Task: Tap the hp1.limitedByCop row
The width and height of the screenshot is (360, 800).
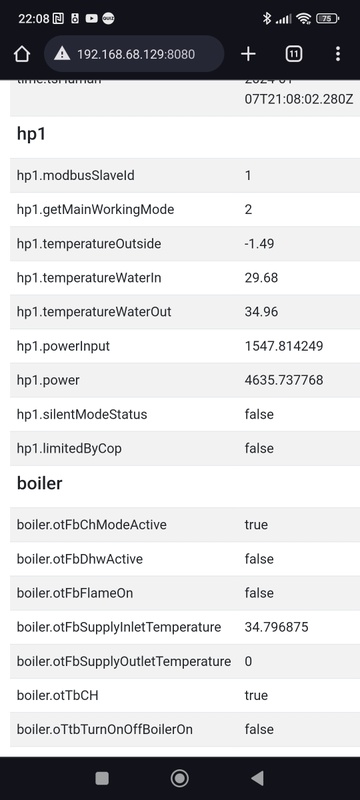Action: click(x=185, y=448)
